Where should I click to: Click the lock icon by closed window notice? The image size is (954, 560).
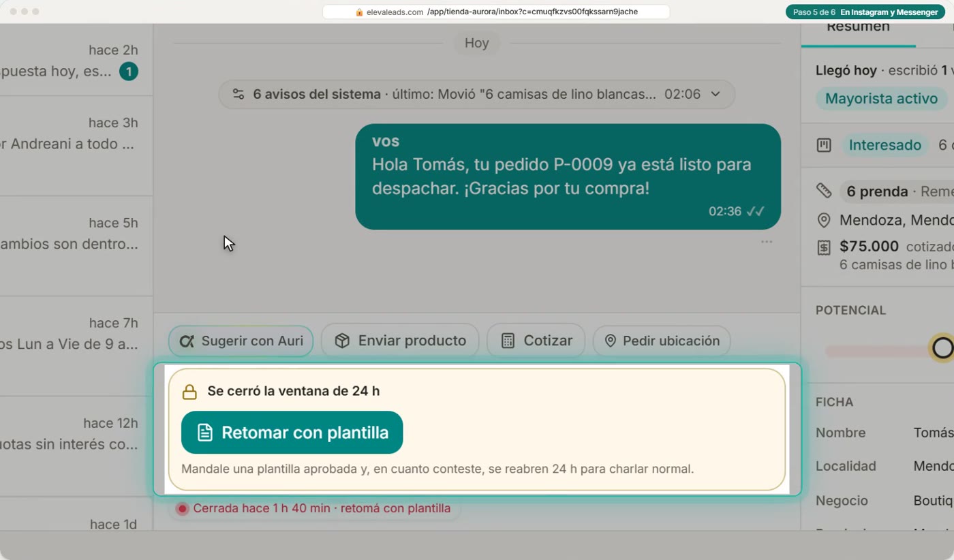pyautogui.click(x=189, y=392)
